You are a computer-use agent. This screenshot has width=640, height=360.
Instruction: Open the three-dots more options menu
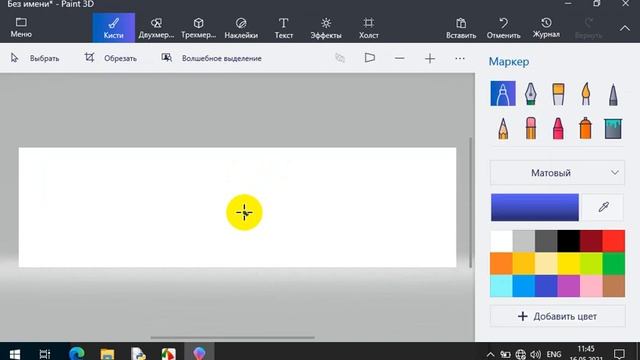(x=460, y=58)
